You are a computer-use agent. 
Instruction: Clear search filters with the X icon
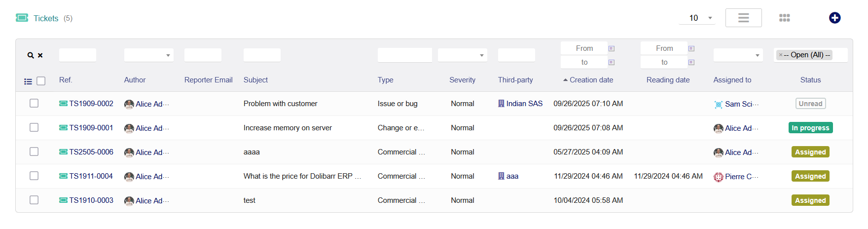(x=40, y=55)
